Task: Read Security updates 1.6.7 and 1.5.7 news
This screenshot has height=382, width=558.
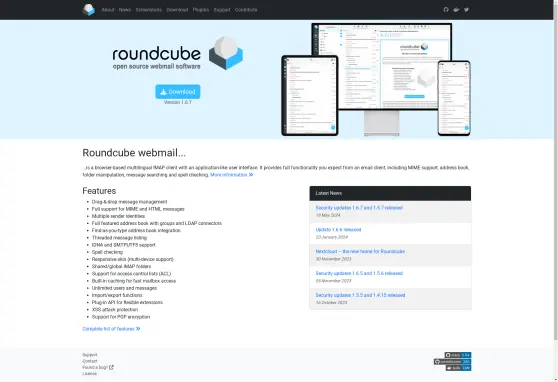Action: (x=359, y=208)
